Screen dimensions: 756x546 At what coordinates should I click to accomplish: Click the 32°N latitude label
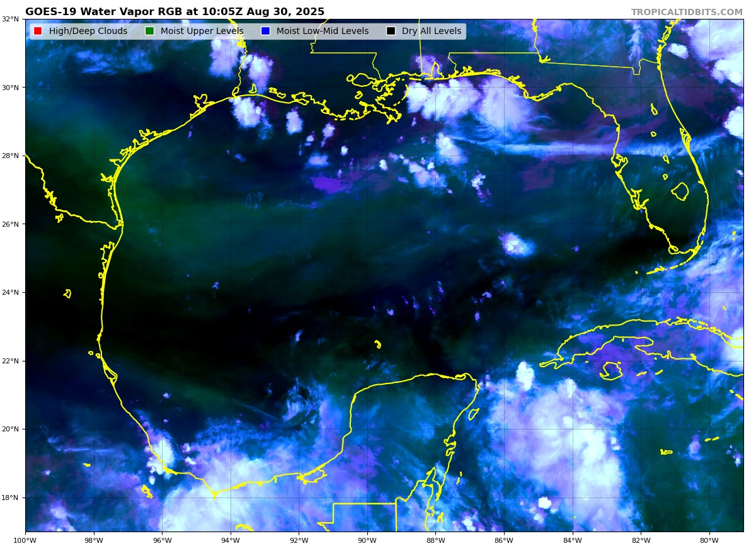(13, 19)
